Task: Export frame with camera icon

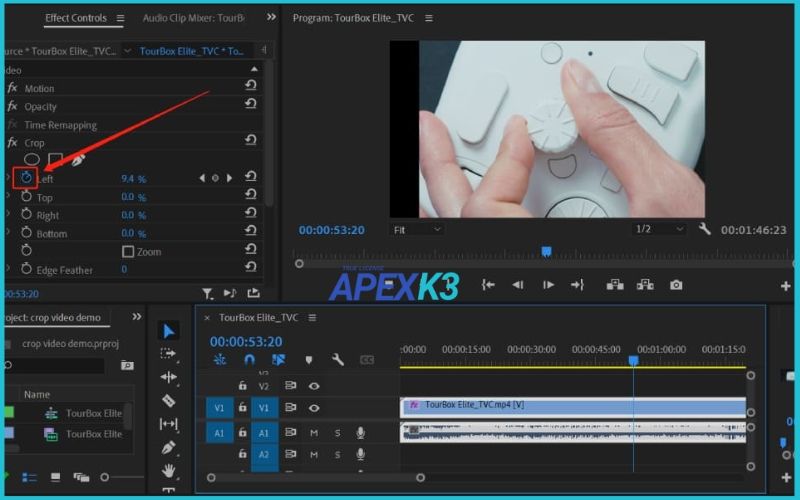Action: [x=676, y=285]
